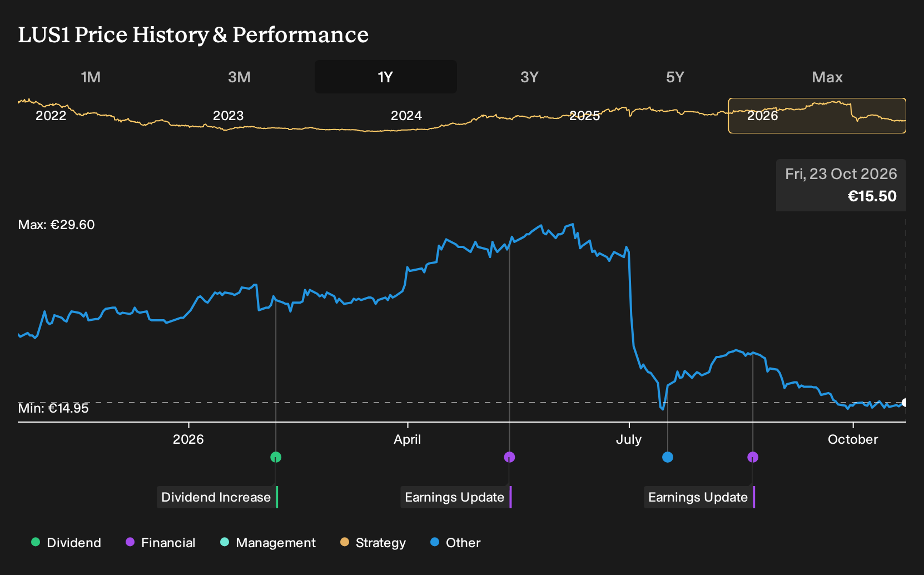Switch to the 3Y range tab
This screenshot has width=924, height=575.
coord(529,77)
